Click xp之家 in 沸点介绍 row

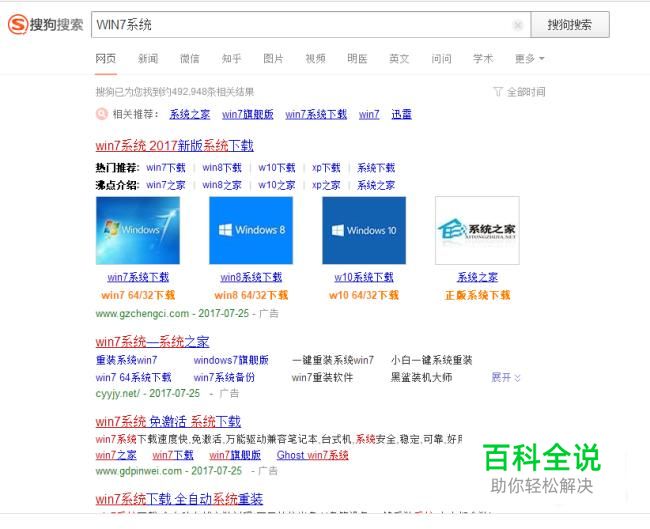click(x=326, y=185)
